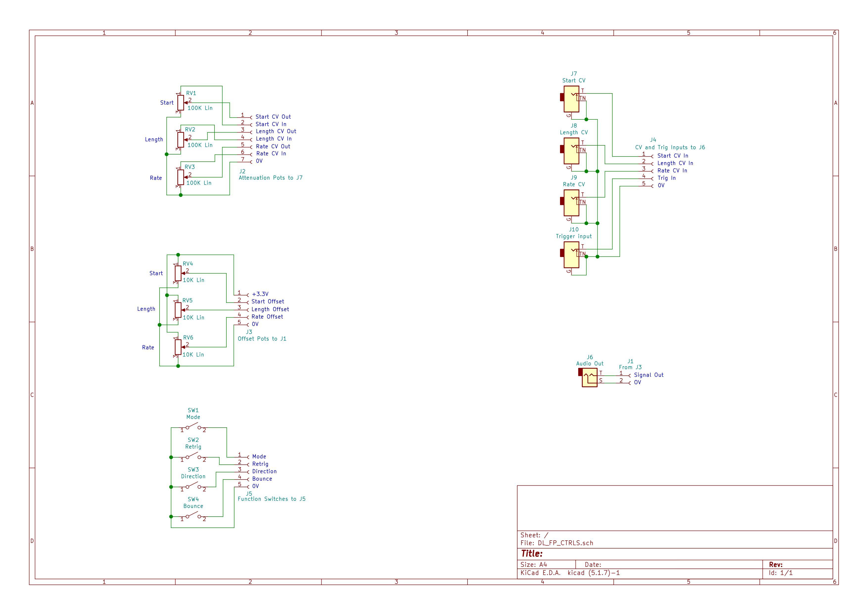
Task: Select the '+3.3V' connector pin label
Action: (x=260, y=294)
